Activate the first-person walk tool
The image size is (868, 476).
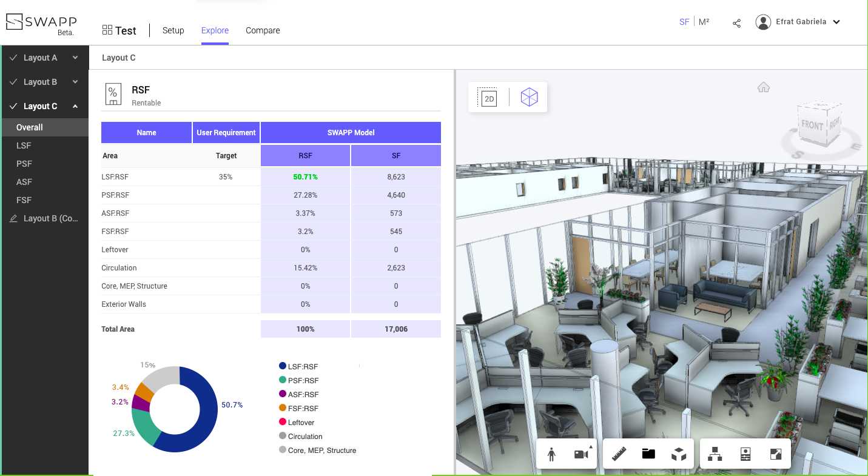click(551, 454)
